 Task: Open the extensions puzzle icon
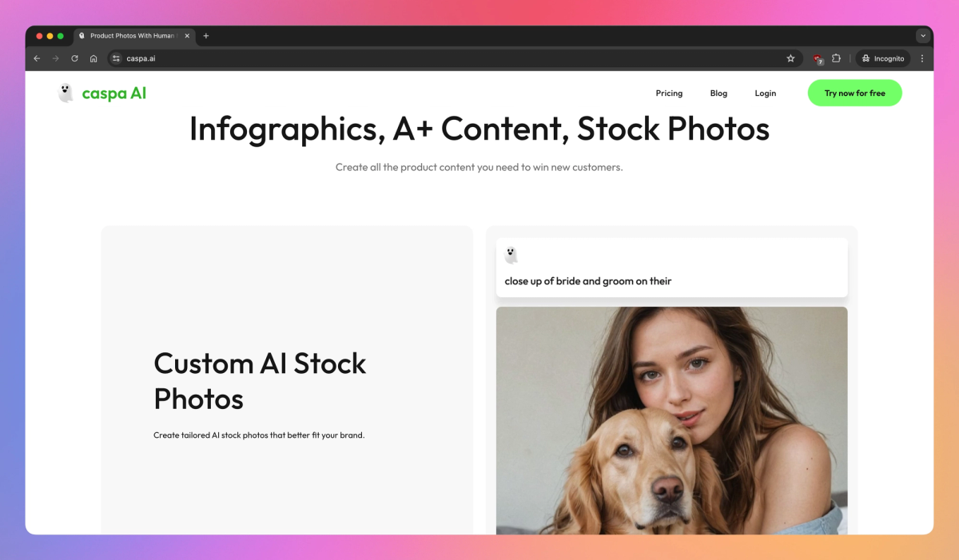[x=836, y=58]
